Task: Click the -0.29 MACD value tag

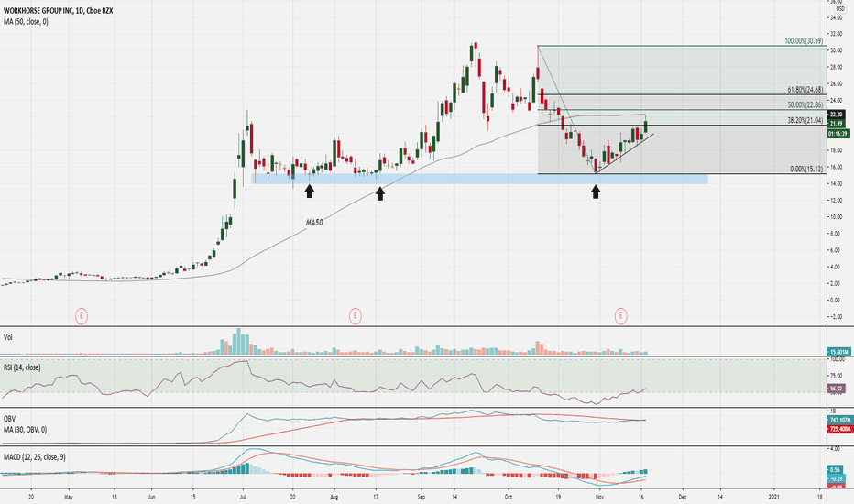Action: 836,478
